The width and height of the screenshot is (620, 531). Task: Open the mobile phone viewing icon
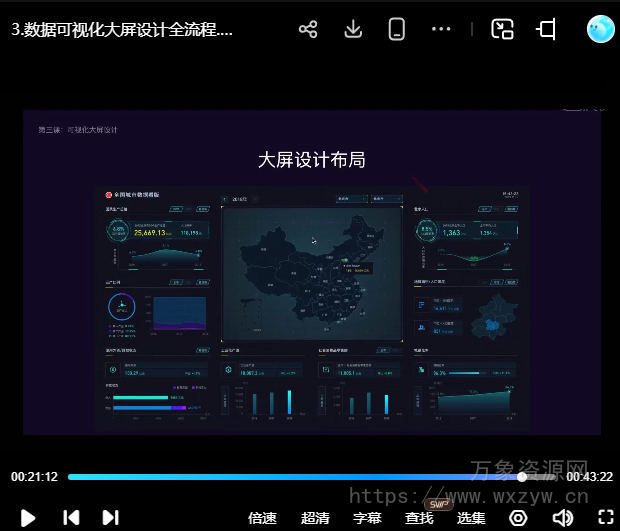point(397,29)
